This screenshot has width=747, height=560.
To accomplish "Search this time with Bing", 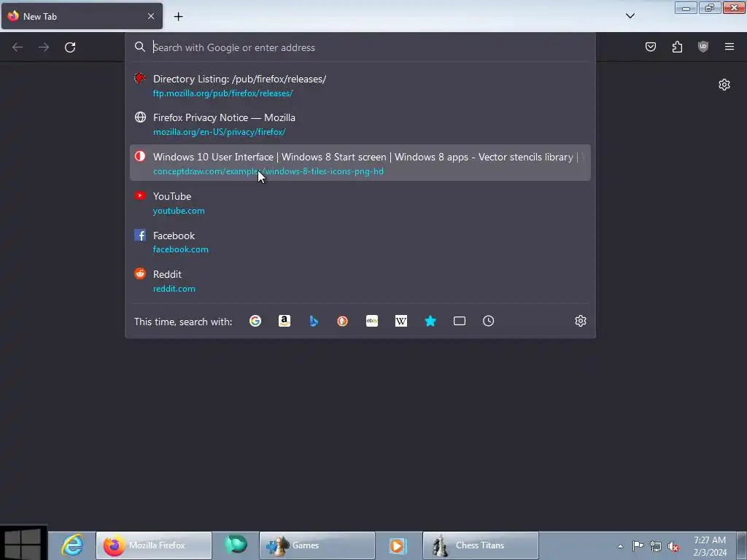I will [x=314, y=321].
